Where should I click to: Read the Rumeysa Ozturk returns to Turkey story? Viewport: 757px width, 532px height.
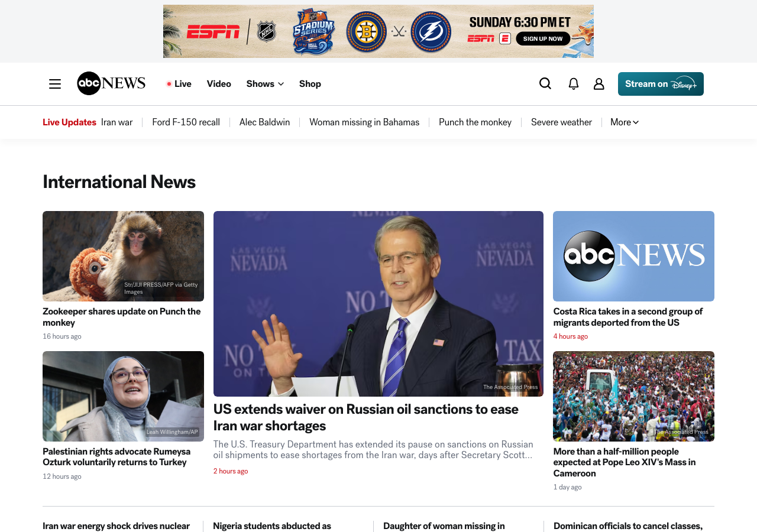point(117,457)
